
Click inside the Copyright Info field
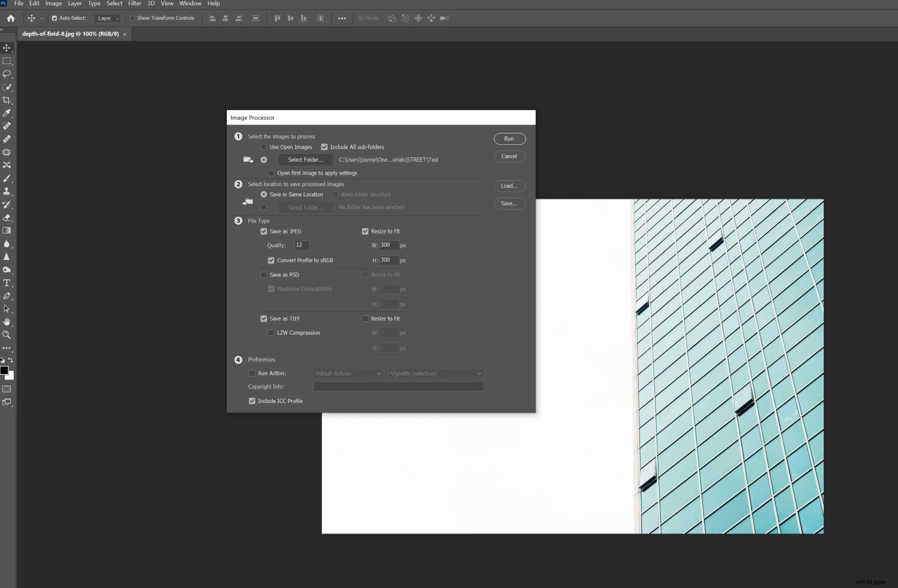(398, 386)
